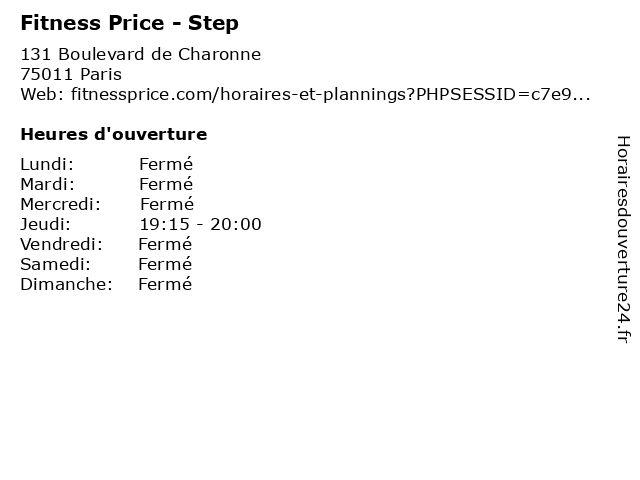Click the "75011 Paris" postal code line
Viewport: 640px width, 480px height.
click(x=71, y=74)
